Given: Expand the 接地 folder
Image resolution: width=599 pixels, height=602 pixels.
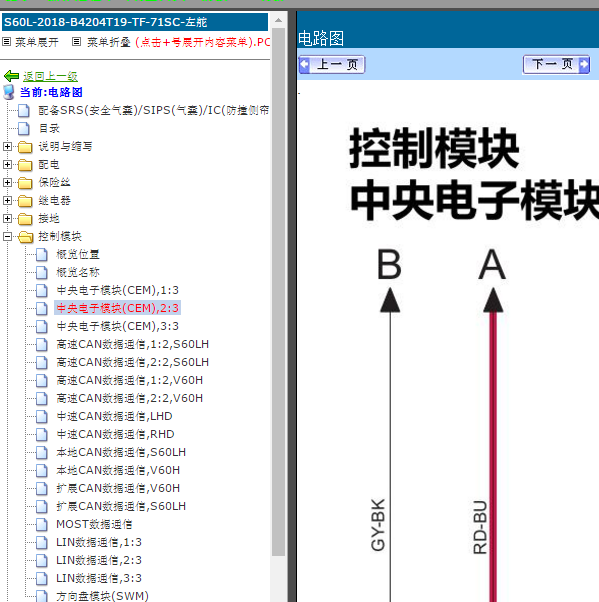Looking at the screenshot, I should 7,218.
